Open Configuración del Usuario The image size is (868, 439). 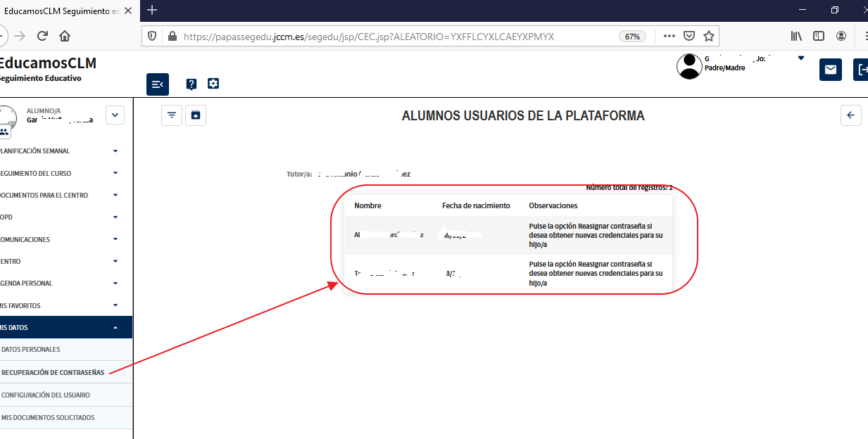pyautogui.click(x=46, y=395)
